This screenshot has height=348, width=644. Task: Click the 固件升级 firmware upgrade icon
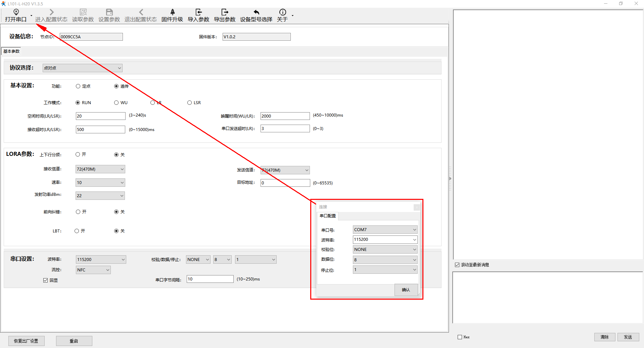point(172,12)
